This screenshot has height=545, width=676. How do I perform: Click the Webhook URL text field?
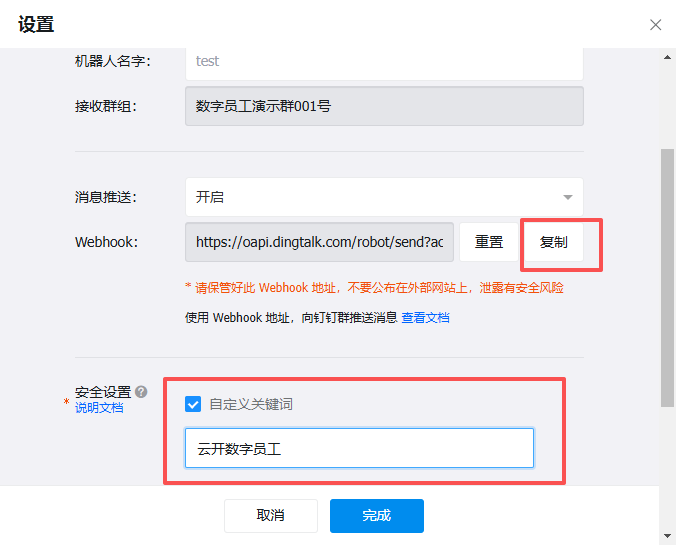click(320, 242)
